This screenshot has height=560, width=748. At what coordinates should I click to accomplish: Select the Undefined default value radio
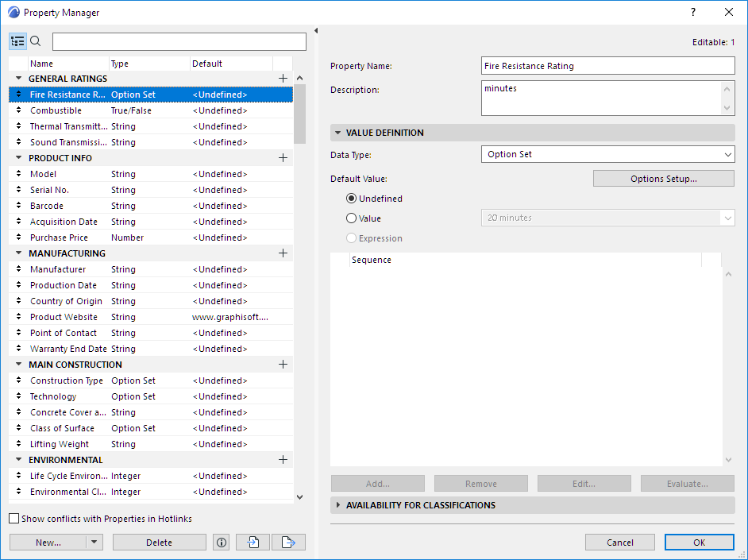(x=352, y=199)
